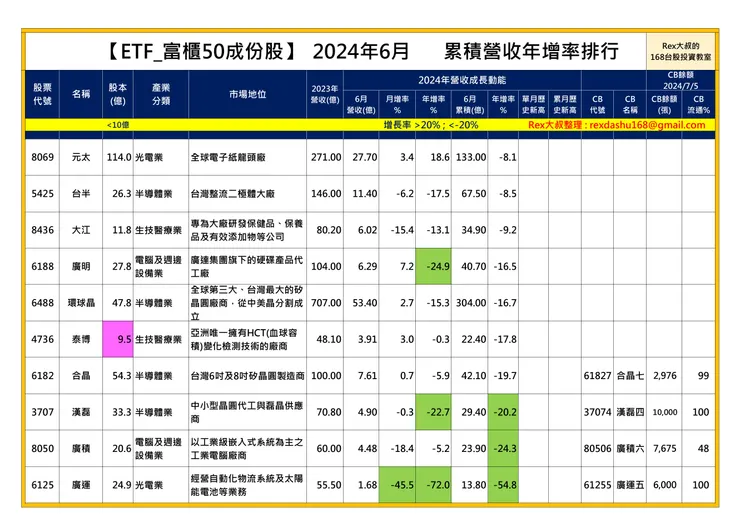The height and width of the screenshot is (523, 740).
Task: Click the -15.4 monthly growth value
Action: point(402,230)
